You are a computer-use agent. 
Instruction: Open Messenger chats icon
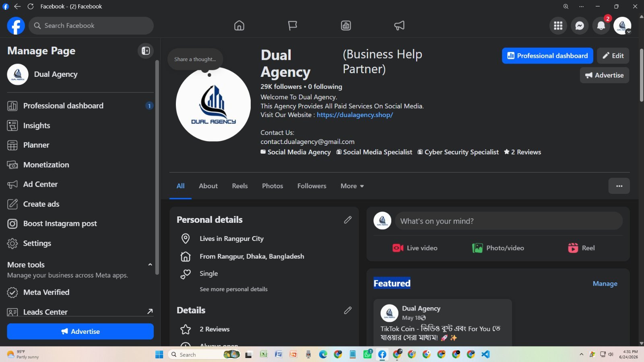coord(580,26)
